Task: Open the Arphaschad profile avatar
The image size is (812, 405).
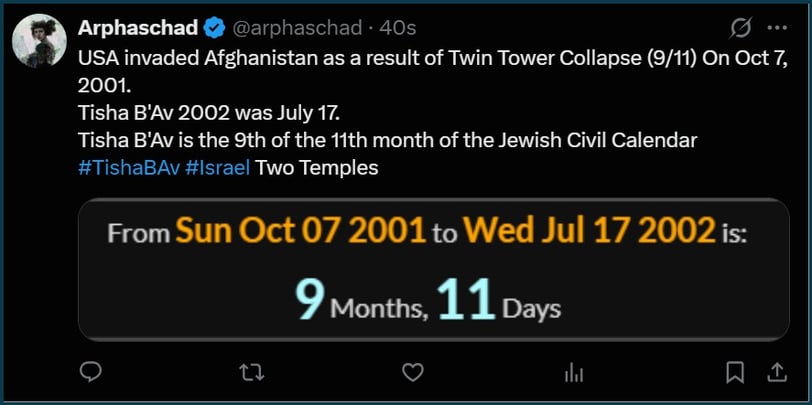Action: point(39,41)
